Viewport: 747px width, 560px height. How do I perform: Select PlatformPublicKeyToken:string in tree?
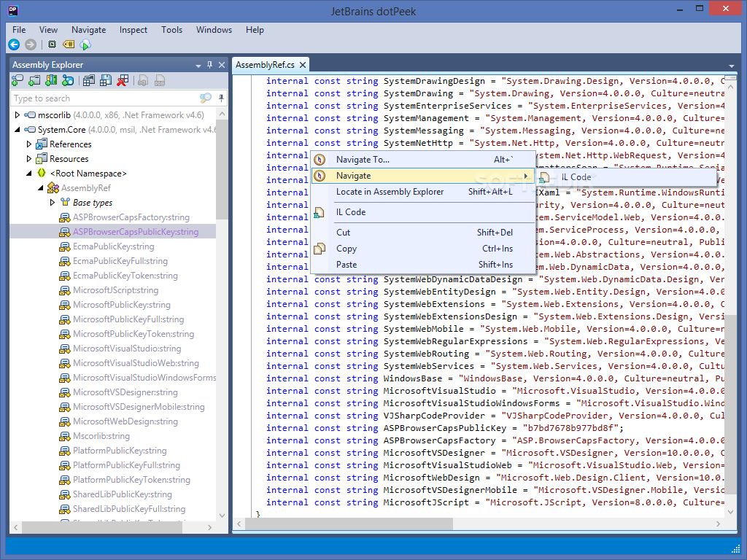tap(131, 480)
